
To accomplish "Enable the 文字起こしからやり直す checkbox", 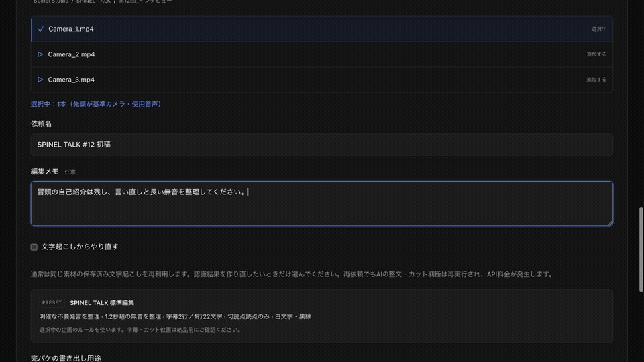I will [x=34, y=247].
